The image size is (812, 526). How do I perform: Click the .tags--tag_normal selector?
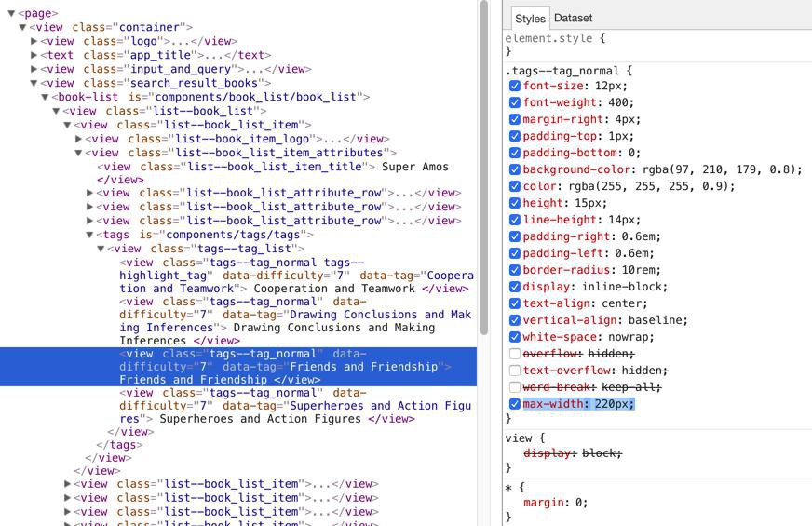point(562,71)
